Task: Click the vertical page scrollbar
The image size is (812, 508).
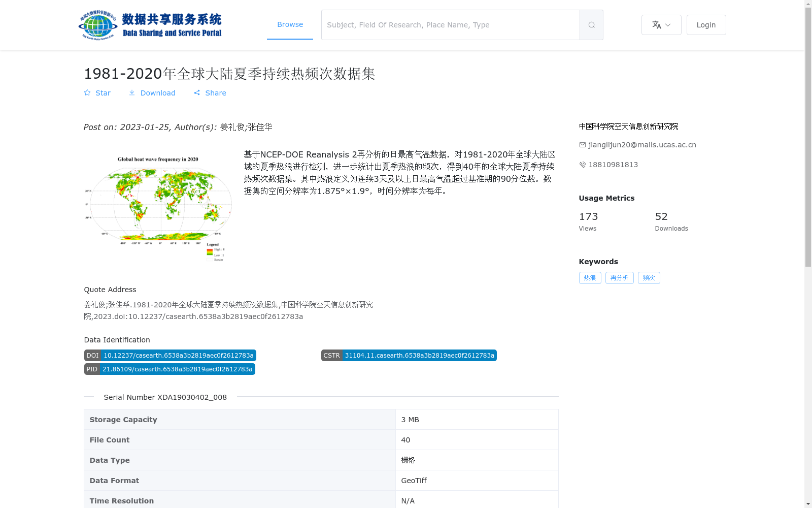Action: click(808, 137)
